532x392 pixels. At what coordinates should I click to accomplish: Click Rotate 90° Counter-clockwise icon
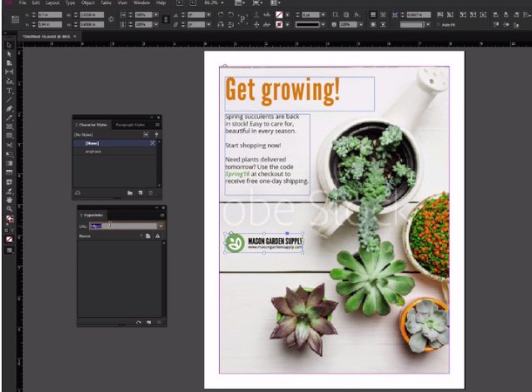pos(231,15)
